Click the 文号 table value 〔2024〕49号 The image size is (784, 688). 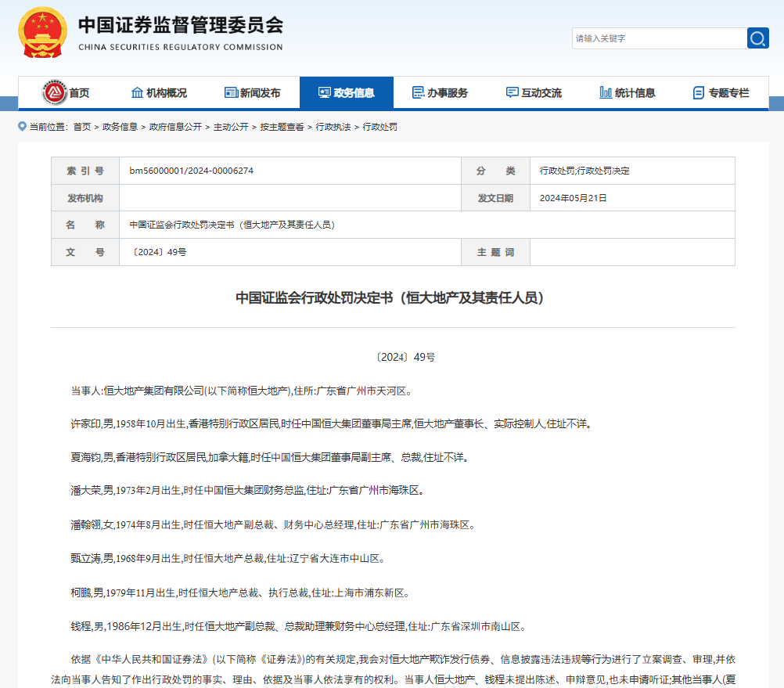[160, 252]
